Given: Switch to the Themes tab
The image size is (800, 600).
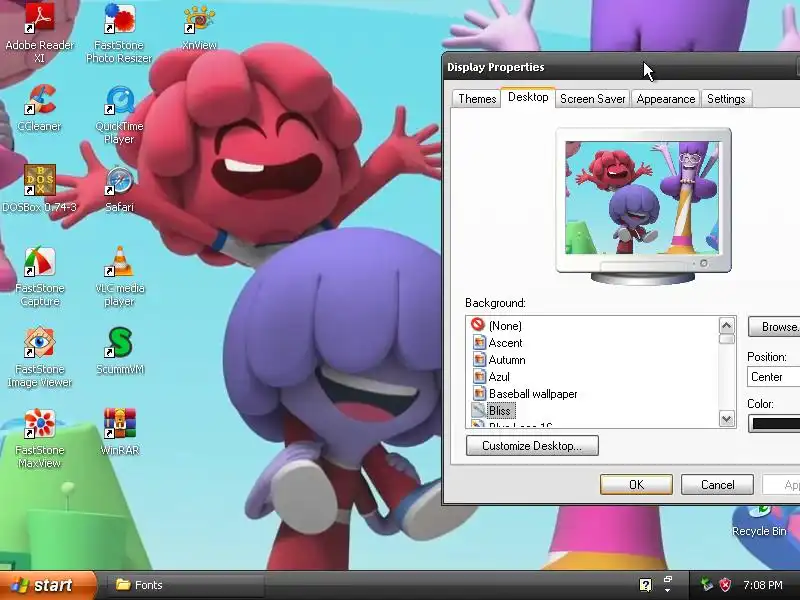Looking at the screenshot, I should (477, 99).
